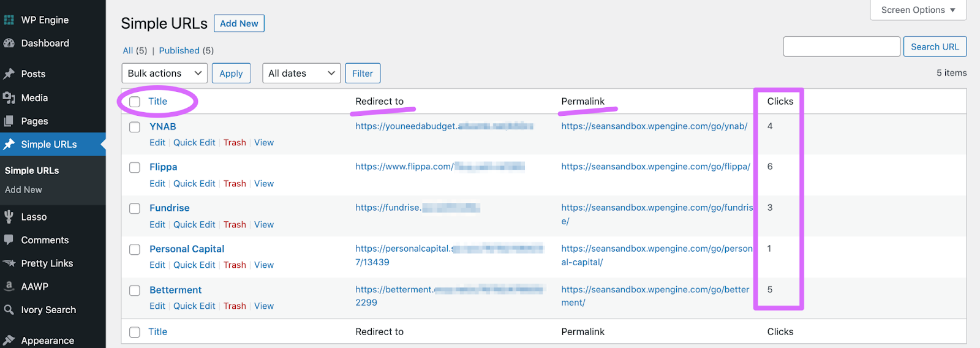The image size is (980, 348).
Task: Open the Fundrise title link
Action: point(169,208)
